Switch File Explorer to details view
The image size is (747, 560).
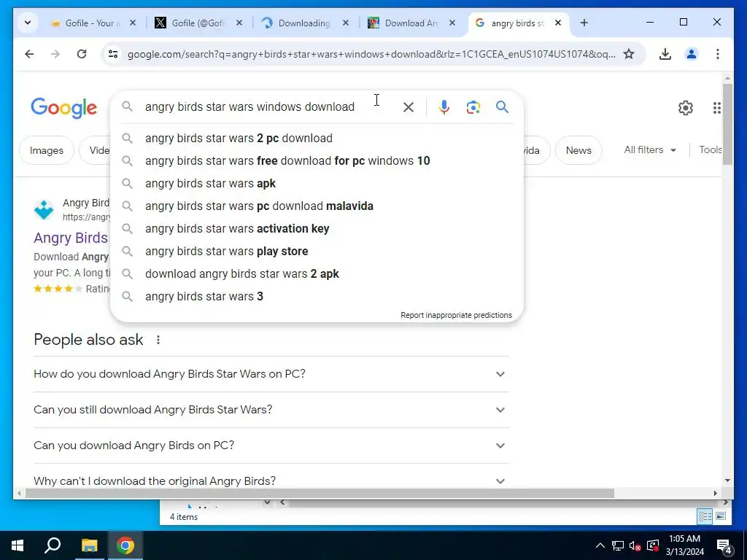pos(705,516)
